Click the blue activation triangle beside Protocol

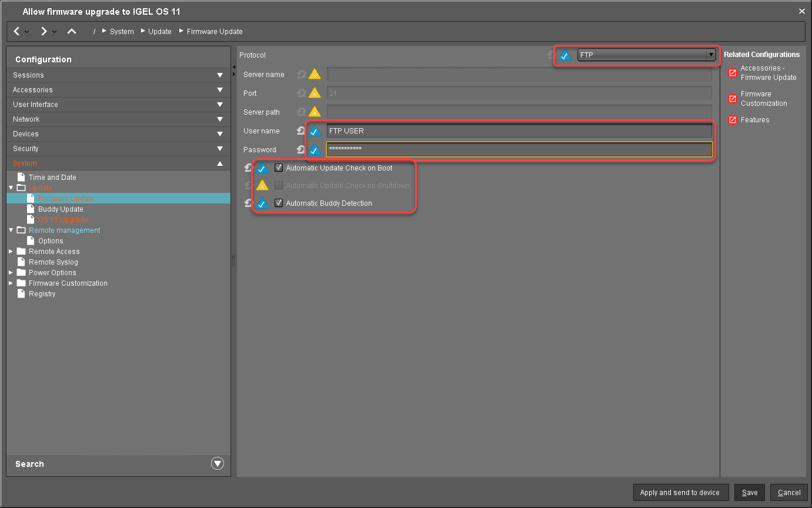[x=565, y=56]
